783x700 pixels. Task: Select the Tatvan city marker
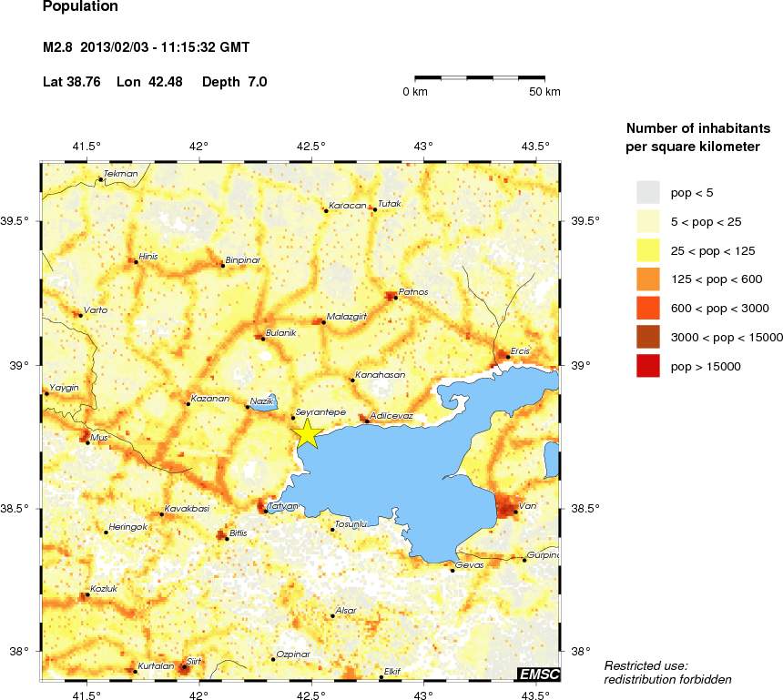[x=265, y=512]
